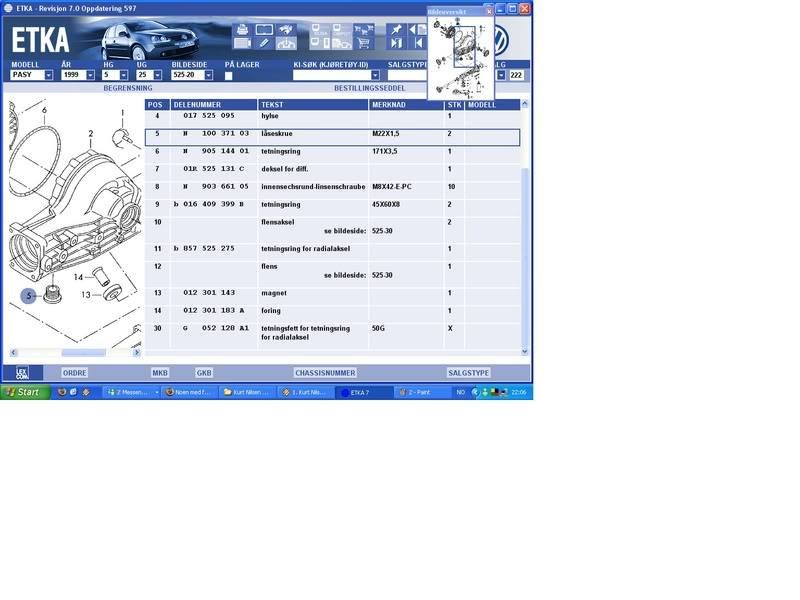Click the blank screen icon beside printer
Image resolution: width=800 pixels, height=600 pixels.
click(x=264, y=30)
